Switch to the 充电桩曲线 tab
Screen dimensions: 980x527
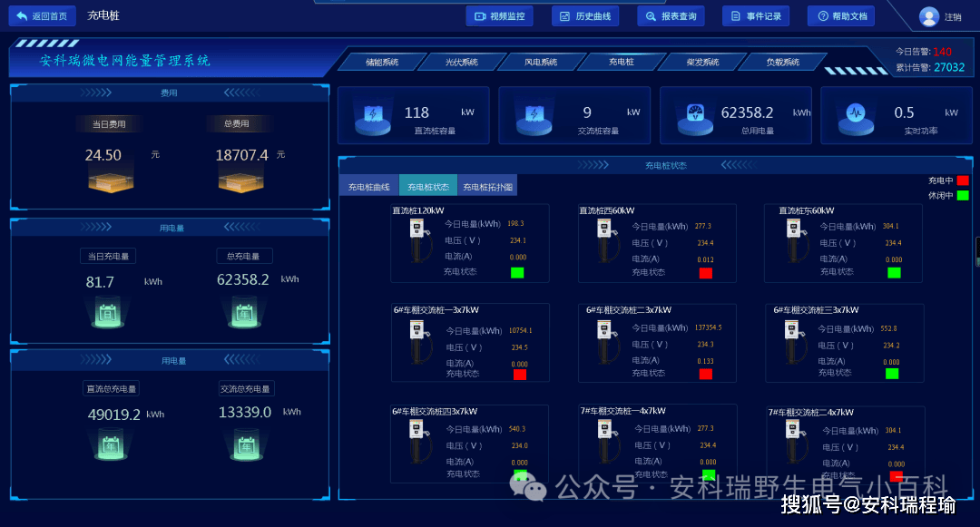tap(368, 187)
